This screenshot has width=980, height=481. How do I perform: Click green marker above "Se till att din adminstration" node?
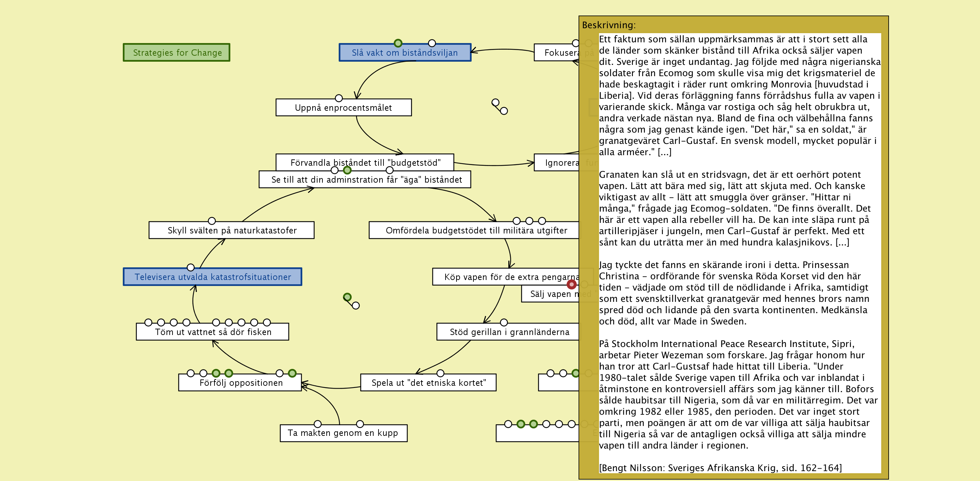[347, 170]
